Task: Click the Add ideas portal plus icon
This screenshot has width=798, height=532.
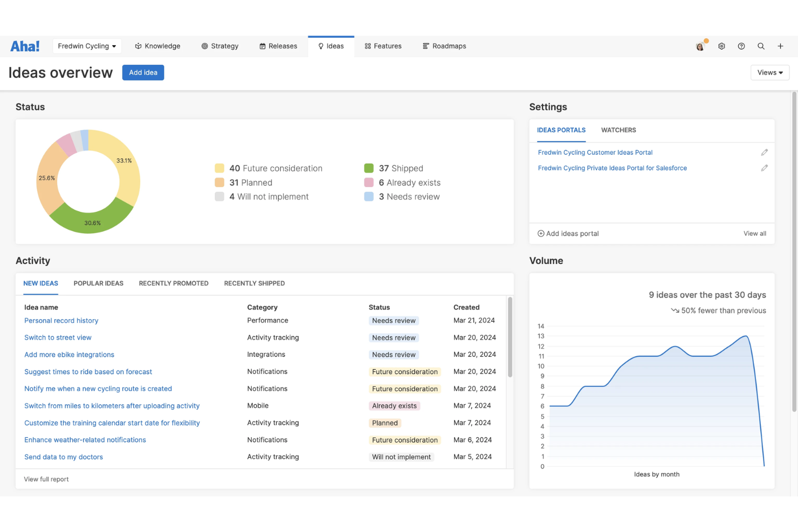Action: (541, 233)
